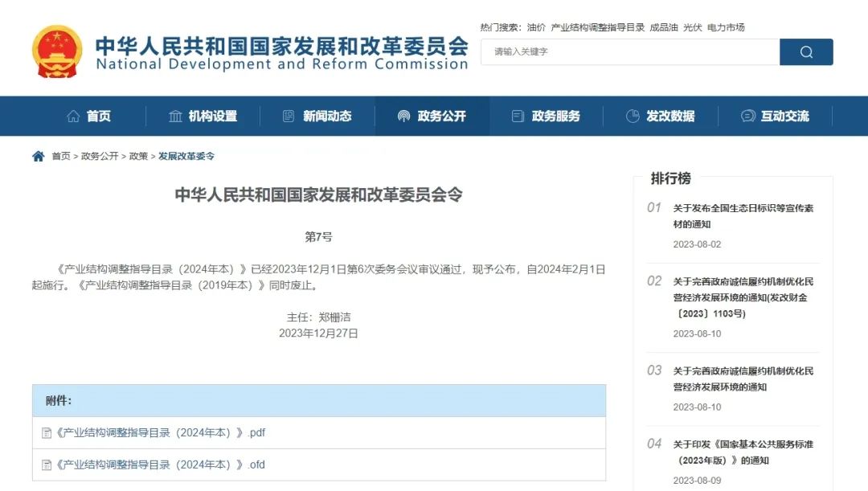The width and height of the screenshot is (868, 491).
Task: Click the text 第7号
Action: (318, 237)
